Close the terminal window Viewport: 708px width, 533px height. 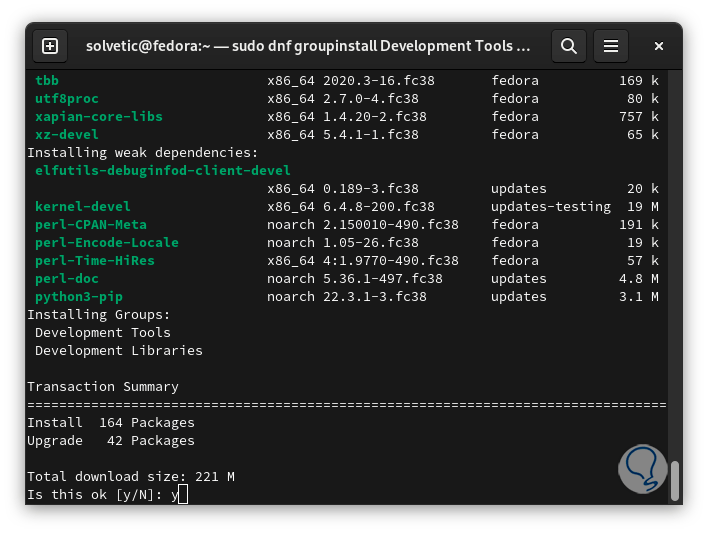coord(659,46)
